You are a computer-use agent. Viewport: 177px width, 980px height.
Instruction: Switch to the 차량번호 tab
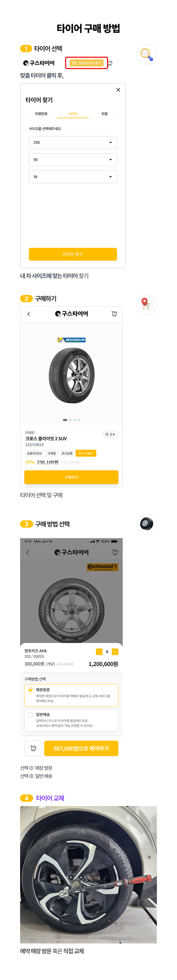(x=41, y=114)
